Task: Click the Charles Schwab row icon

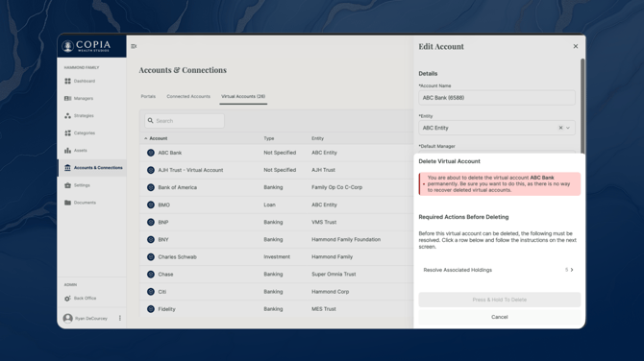Action: click(151, 256)
